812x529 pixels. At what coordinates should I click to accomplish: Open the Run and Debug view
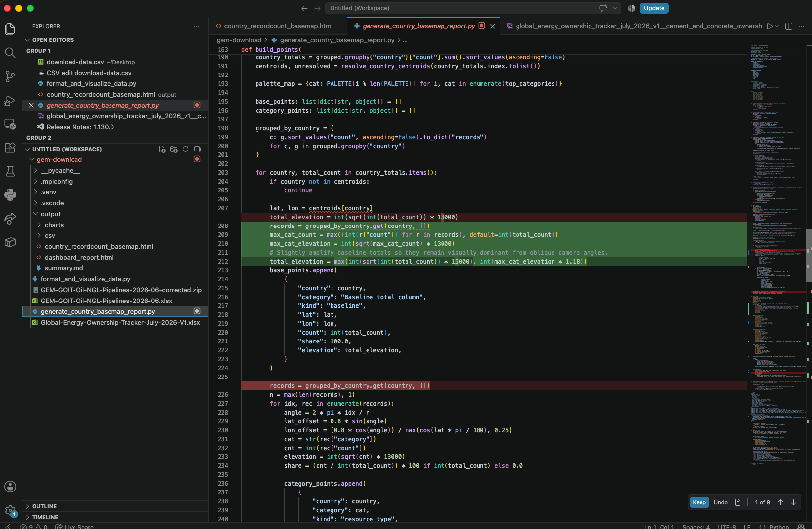click(10, 100)
